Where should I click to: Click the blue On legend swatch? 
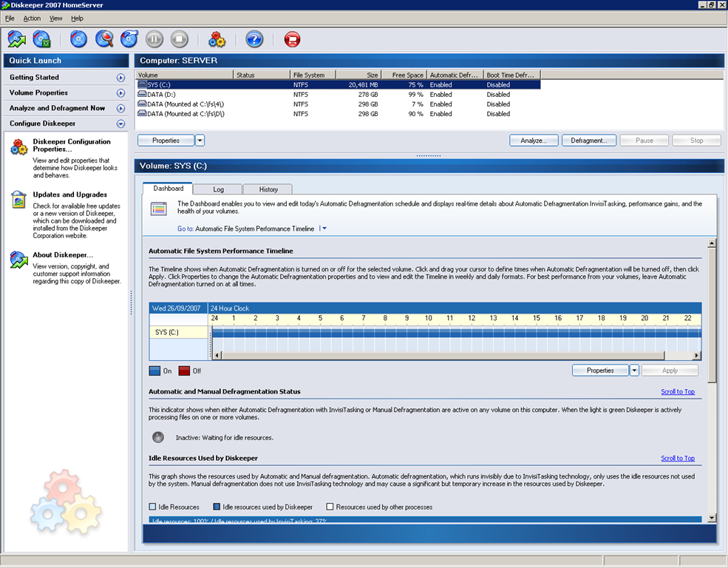tap(154, 371)
